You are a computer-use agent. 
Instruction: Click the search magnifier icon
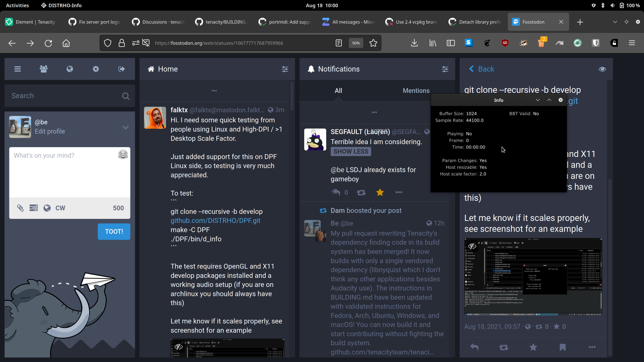point(126,96)
